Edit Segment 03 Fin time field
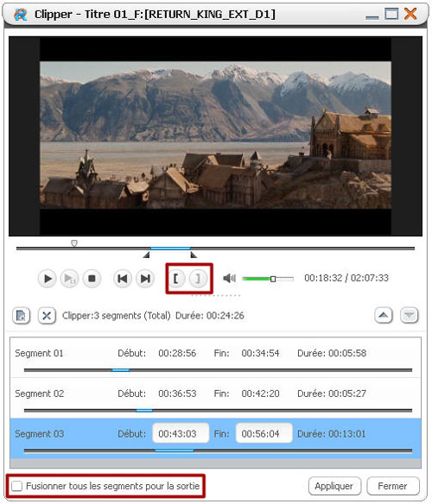Screen dimensions: 432x504 pos(264,433)
